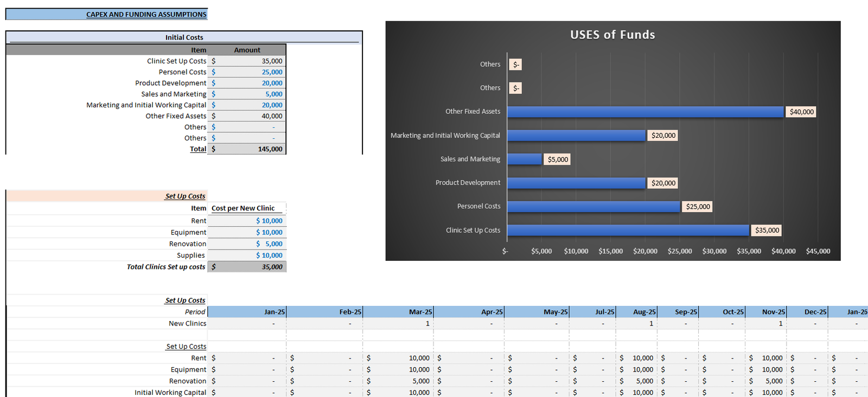
Task: Select the Initial Costs section header
Action: (x=184, y=37)
